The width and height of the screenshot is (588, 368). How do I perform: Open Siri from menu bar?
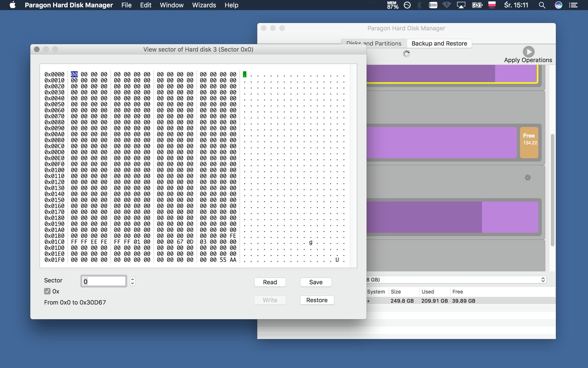[558, 5]
